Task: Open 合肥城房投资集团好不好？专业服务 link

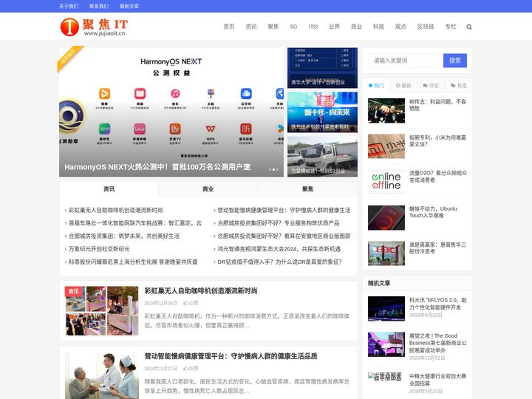Action: (279, 223)
